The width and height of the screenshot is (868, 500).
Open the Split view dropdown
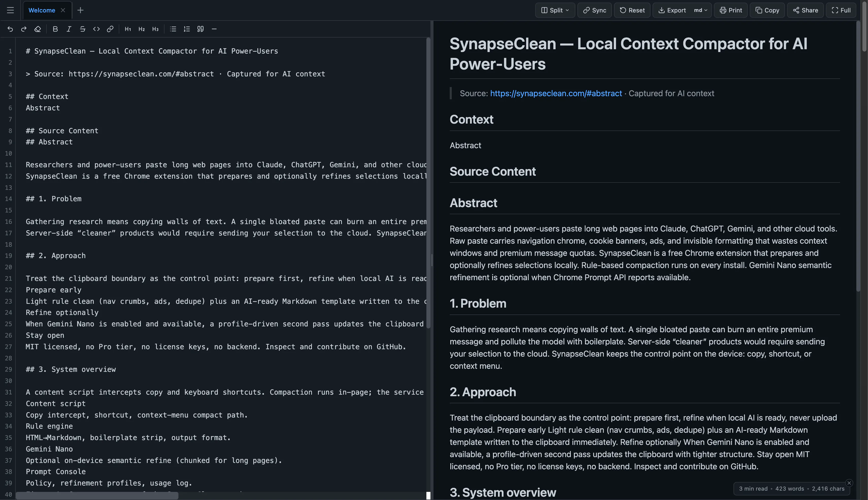(x=555, y=10)
